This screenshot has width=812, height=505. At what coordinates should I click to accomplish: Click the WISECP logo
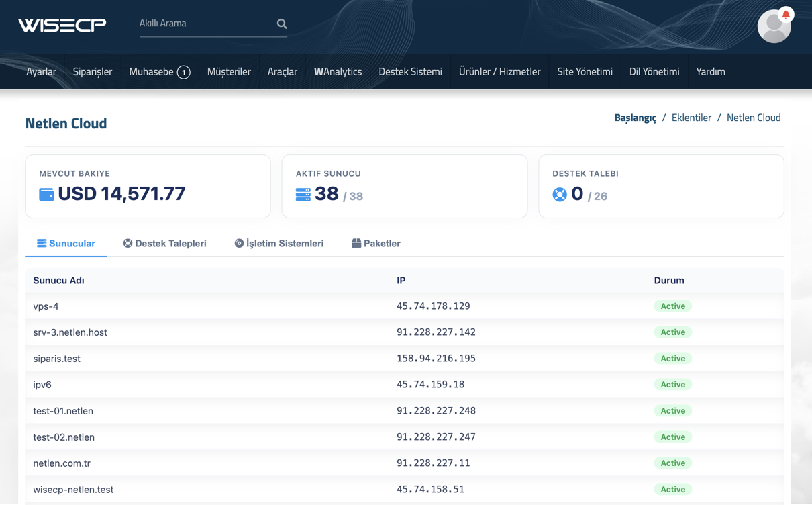point(62,25)
